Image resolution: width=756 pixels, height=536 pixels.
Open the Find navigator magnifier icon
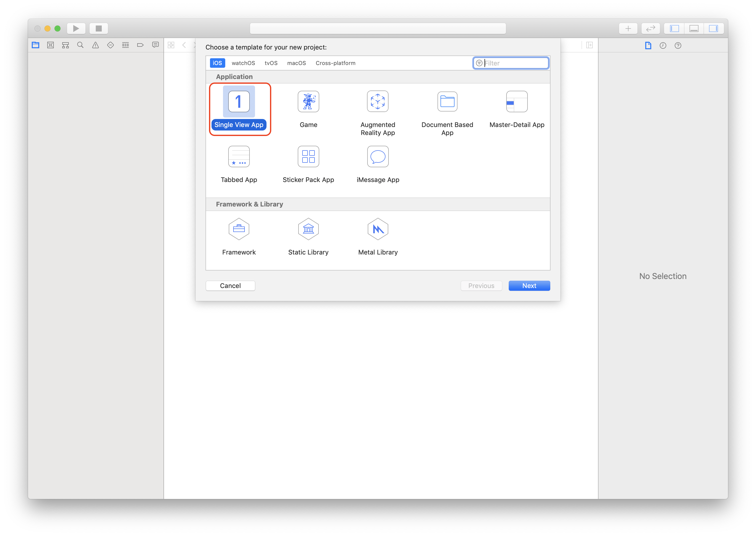click(80, 45)
